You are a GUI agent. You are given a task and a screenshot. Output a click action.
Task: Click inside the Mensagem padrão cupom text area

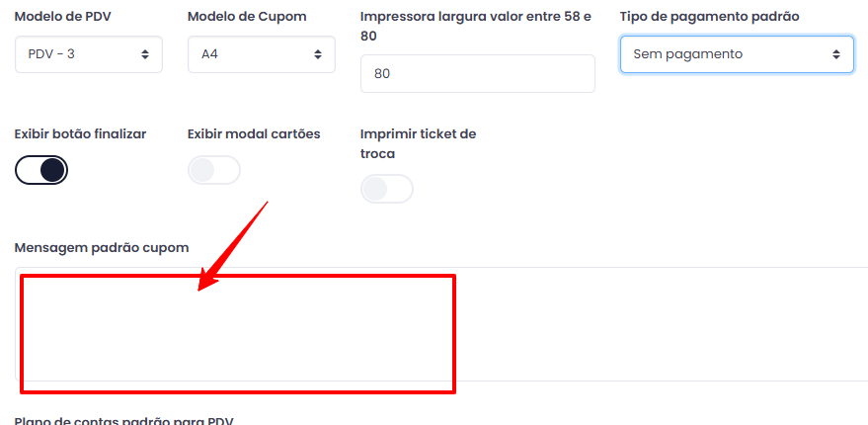[x=442, y=323]
